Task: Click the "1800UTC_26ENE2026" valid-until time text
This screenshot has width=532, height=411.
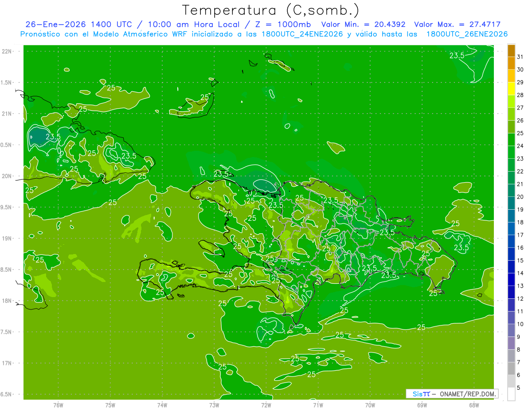Action: click(x=467, y=34)
